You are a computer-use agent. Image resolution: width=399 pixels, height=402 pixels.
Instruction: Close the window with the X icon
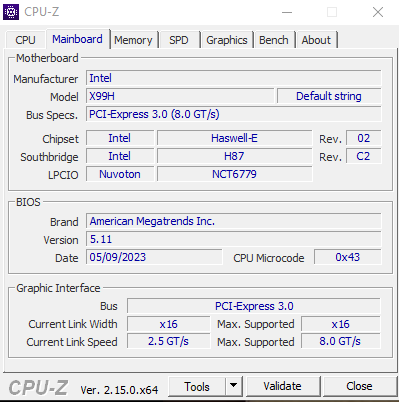click(x=378, y=12)
